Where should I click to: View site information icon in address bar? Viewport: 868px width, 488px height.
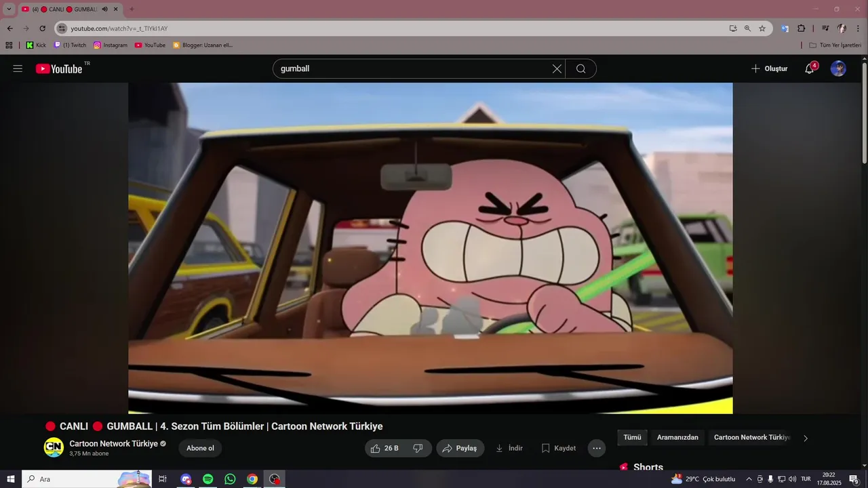pos(62,28)
